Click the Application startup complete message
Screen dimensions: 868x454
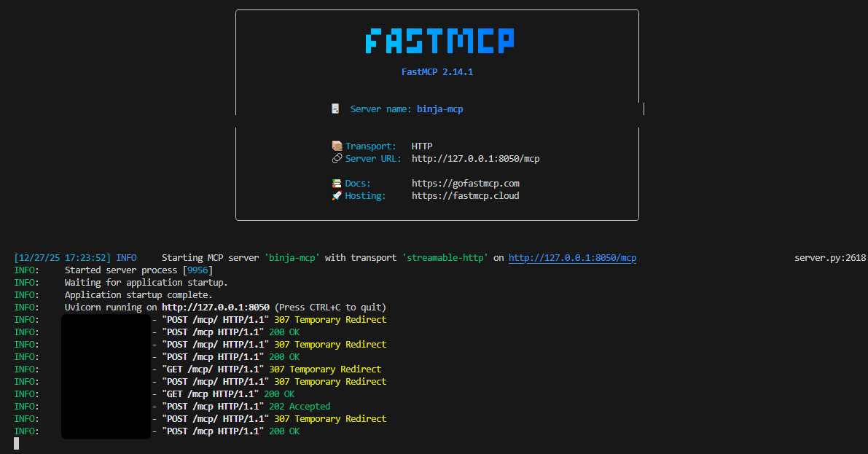pos(138,295)
